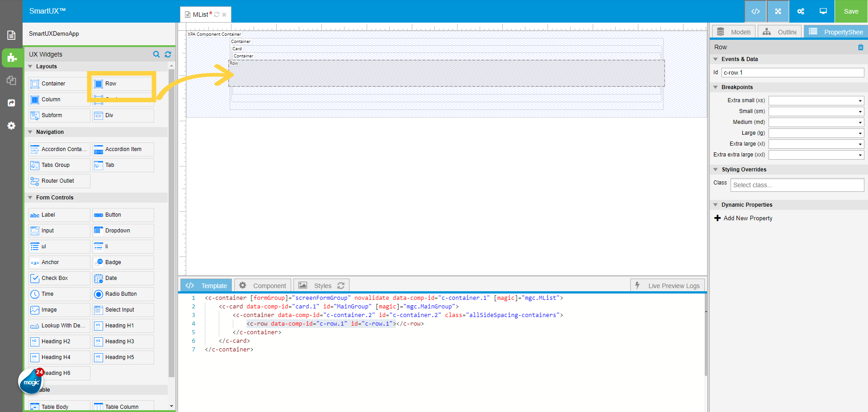This screenshot has width=868, height=412.
Task: Click the fullscreen expand icon in the top toolbar
Action: (778, 11)
